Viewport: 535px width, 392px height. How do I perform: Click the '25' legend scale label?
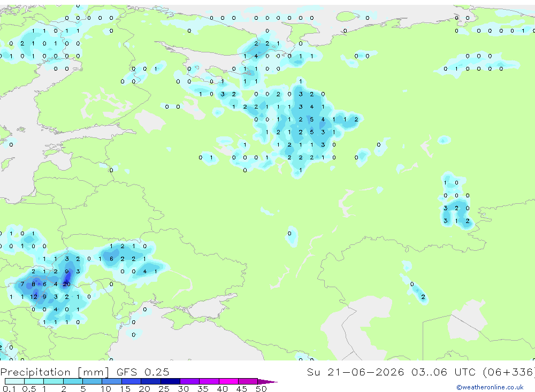click(164, 389)
